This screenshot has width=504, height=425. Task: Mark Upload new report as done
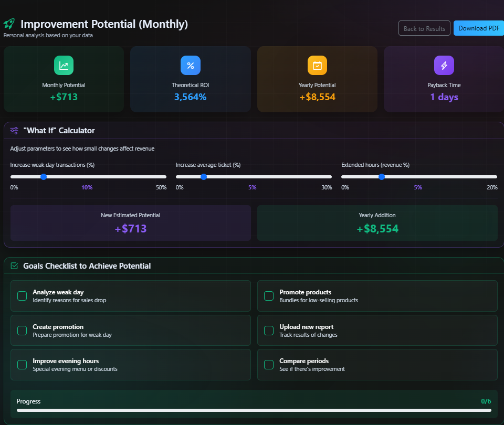click(x=268, y=331)
